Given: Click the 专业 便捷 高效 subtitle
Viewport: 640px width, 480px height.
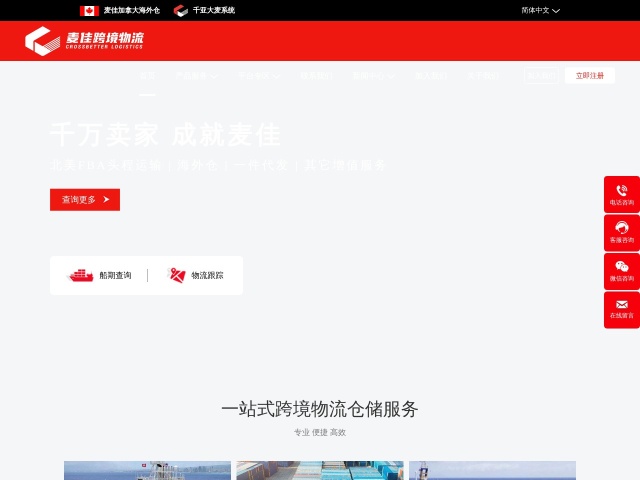Looking at the screenshot, I should (320, 432).
